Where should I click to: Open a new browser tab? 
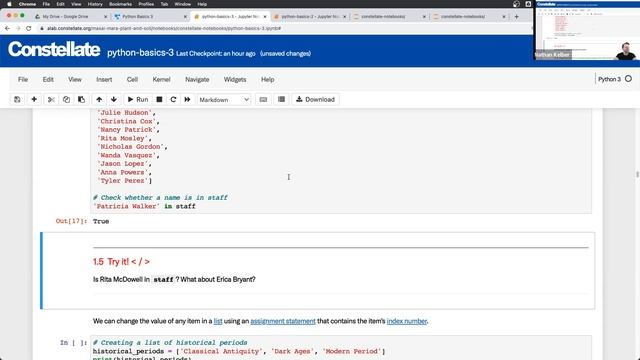pyautogui.click(x=516, y=16)
